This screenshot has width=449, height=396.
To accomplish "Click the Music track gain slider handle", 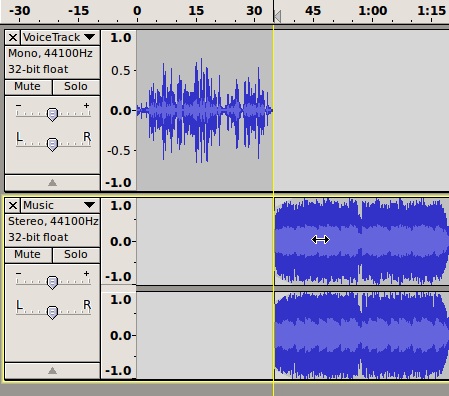I will 52,282.
